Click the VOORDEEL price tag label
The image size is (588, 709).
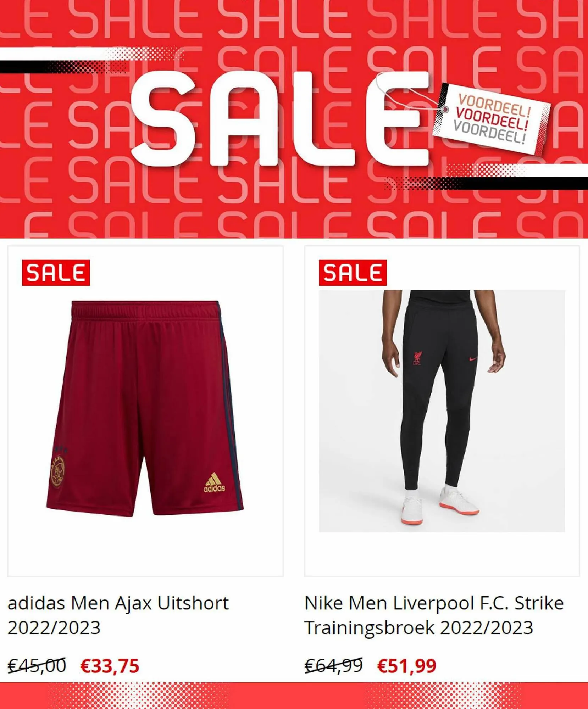[492, 119]
